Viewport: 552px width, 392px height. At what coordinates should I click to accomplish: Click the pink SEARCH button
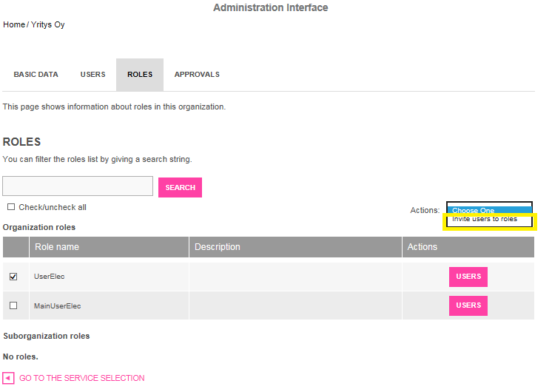(x=181, y=188)
